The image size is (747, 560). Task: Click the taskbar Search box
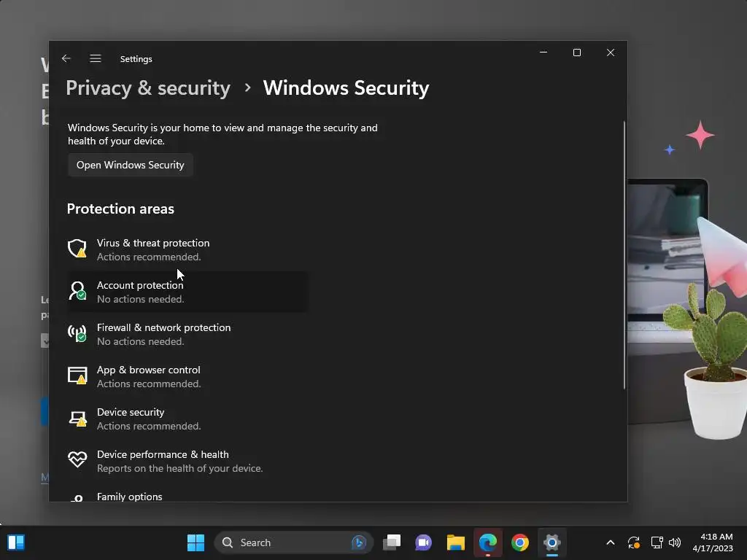pyautogui.click(x=293, y=542)
